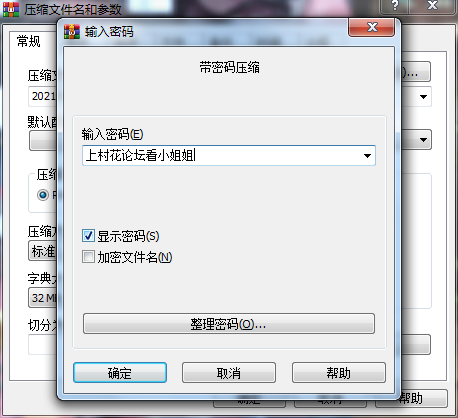Open the password history dropdown arrow

367,155
